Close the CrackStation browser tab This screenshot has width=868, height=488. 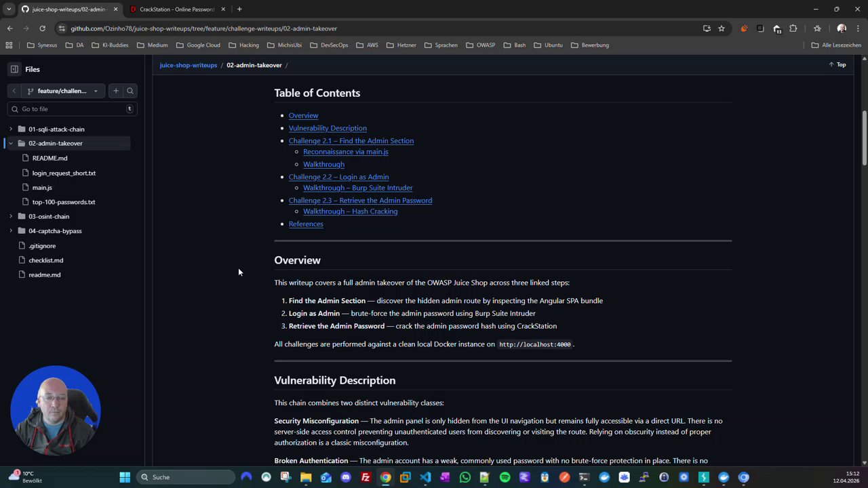[x=223, y=9]
